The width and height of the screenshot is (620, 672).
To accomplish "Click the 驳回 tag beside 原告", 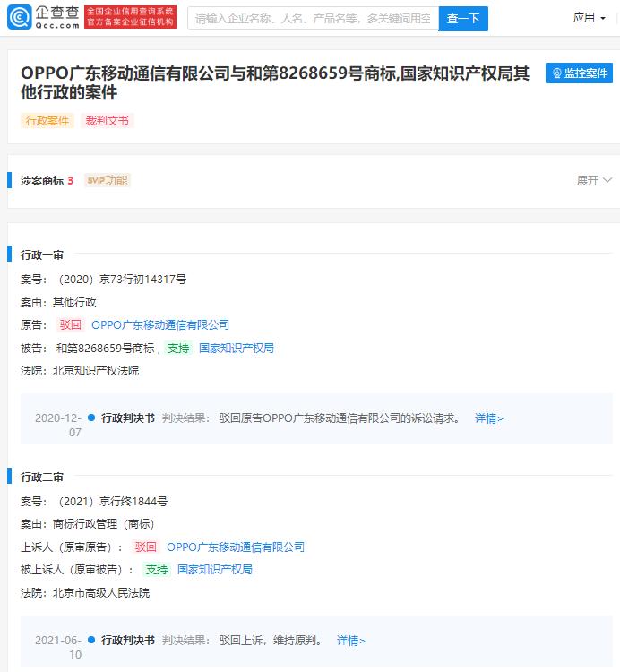I will click(70, 325).
